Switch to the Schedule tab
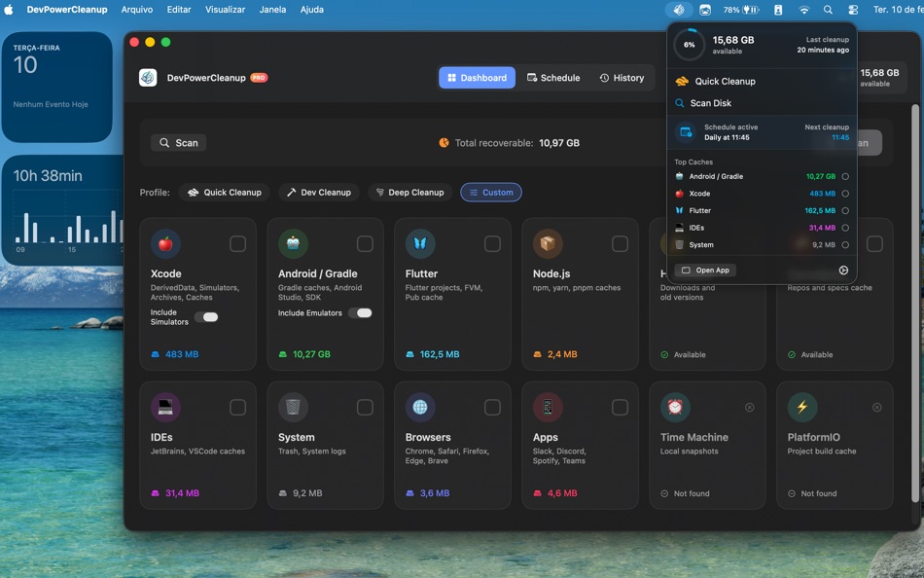 (553, 78)
